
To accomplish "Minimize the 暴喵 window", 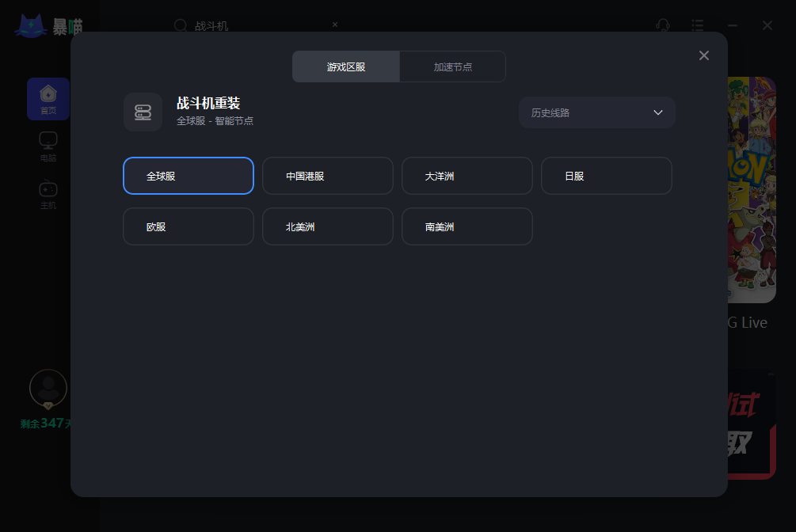I will pos(733,25).
